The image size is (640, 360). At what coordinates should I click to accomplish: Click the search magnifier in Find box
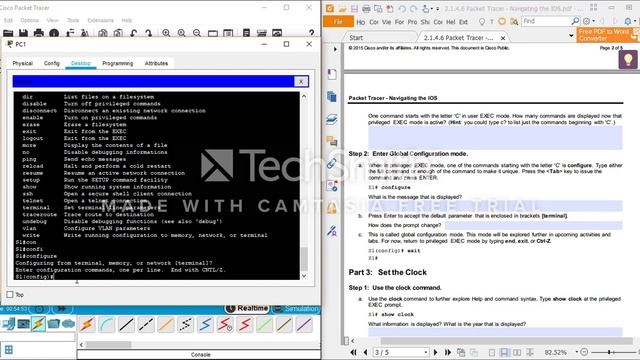(575, 21)
